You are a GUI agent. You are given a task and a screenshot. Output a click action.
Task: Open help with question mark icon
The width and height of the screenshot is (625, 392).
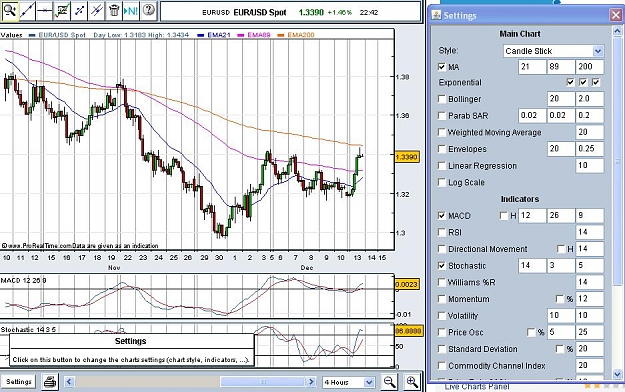[148, 11]
